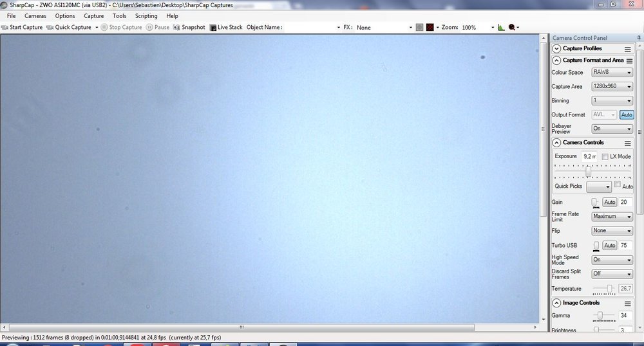Collapse the Capture Format and Area section
Image resolution: width=644 pixels, height=346 pixels.
(x=556, y=60)
